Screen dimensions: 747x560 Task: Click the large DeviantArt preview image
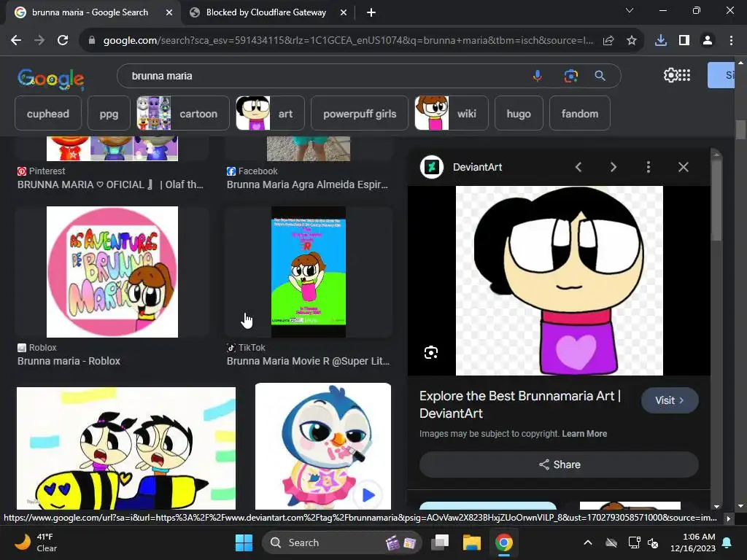(x=560, y=281)
